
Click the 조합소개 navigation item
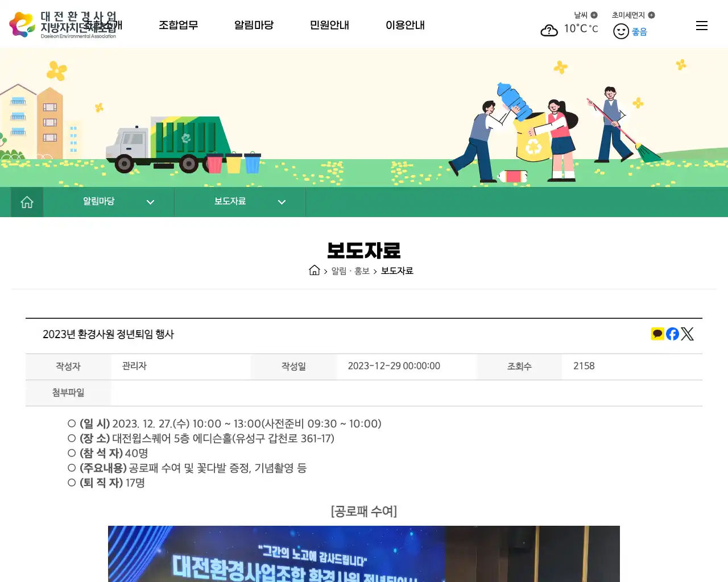click(x=104, y=25)
